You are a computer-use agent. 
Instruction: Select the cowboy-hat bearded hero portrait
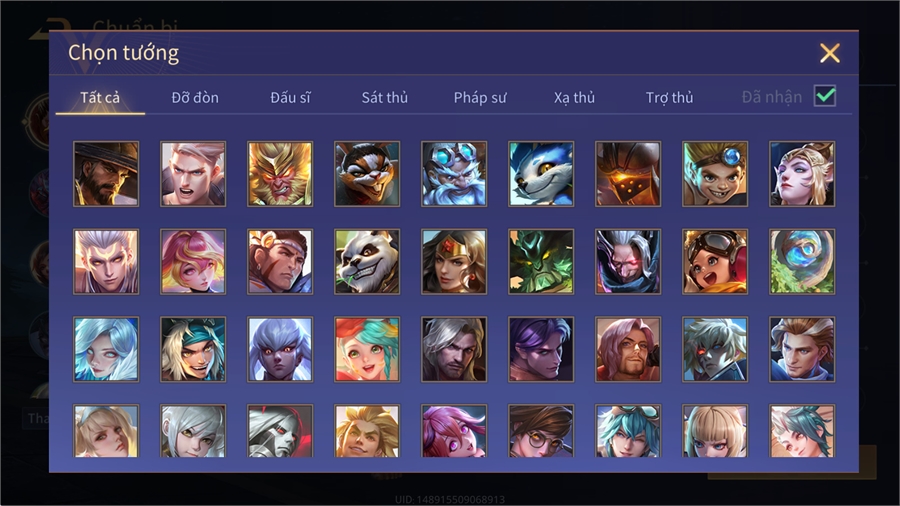tap(106, 174)
